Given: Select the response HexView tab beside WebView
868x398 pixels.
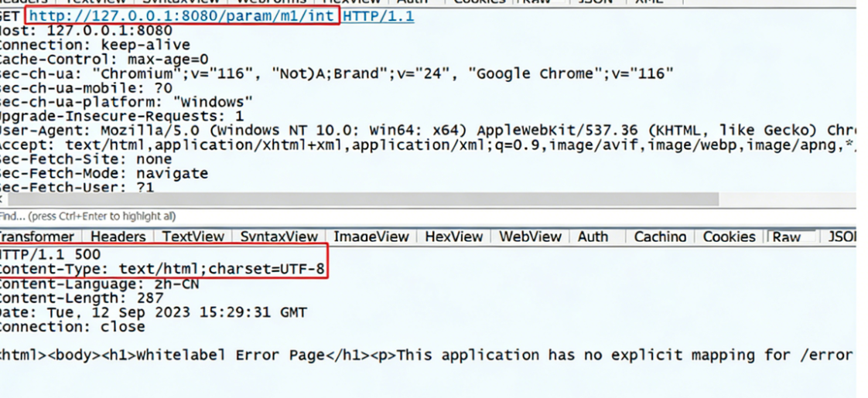Looking at the screenshot, I should point(454,236).
